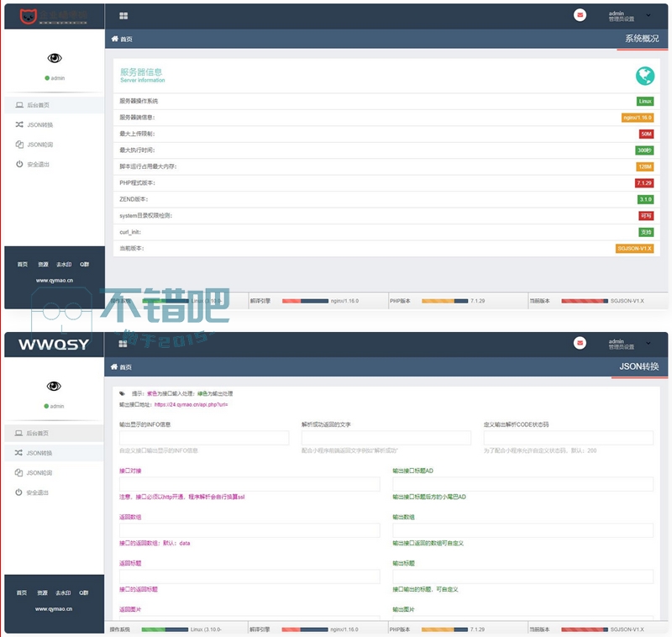
Task: Open the red mail icon on the 系统概况 page header
Action: (580, 15)
